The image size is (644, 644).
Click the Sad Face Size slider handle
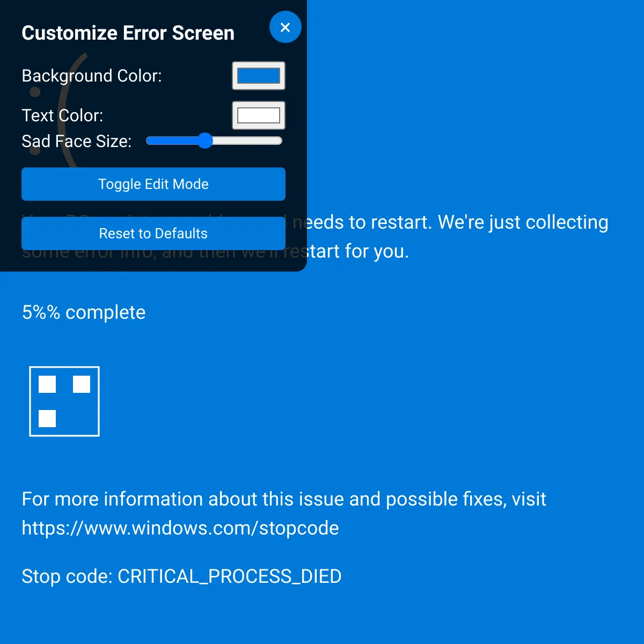(205, 141)
